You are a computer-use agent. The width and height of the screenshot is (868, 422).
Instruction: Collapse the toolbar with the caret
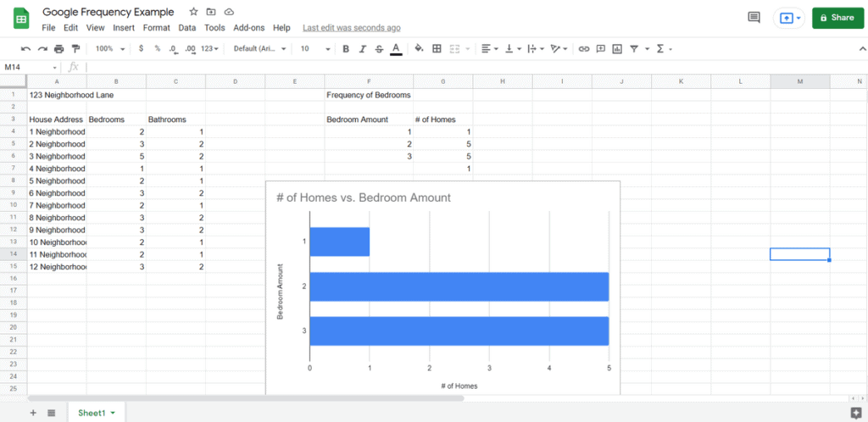point(860,48)
